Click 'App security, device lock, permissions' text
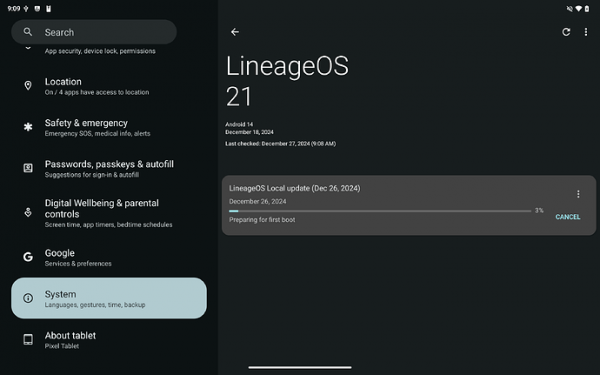Viewport: 600px width, 375px height. pyautogui.click(x=100, y=51)
